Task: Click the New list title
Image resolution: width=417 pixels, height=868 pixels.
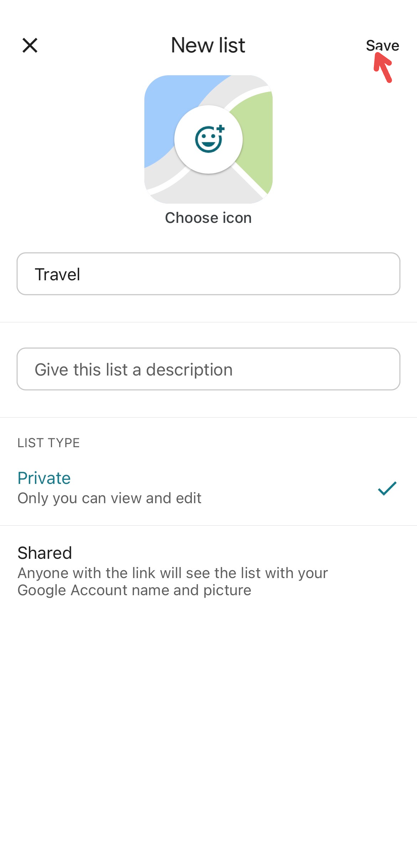Action: point(208,44)
